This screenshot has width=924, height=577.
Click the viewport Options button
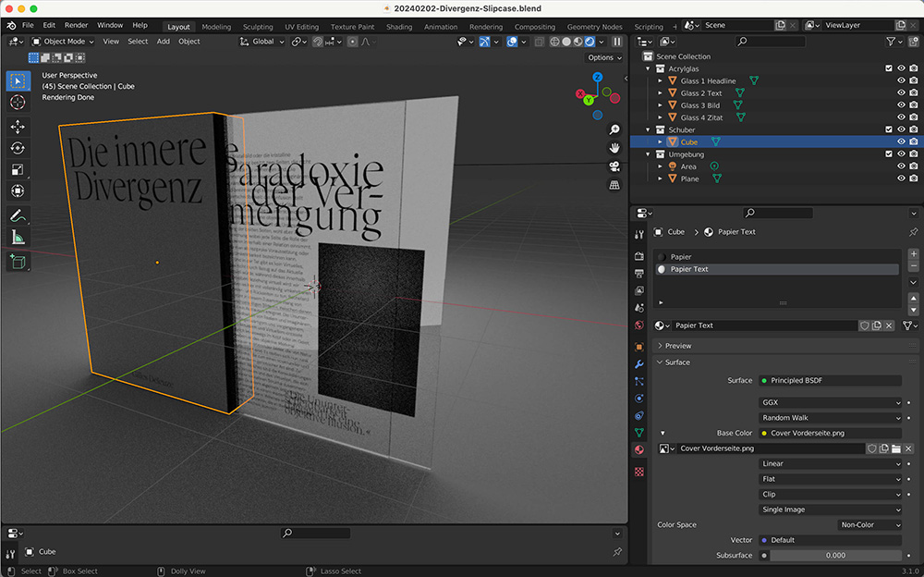pyautogui.click(x=604, y=57)
